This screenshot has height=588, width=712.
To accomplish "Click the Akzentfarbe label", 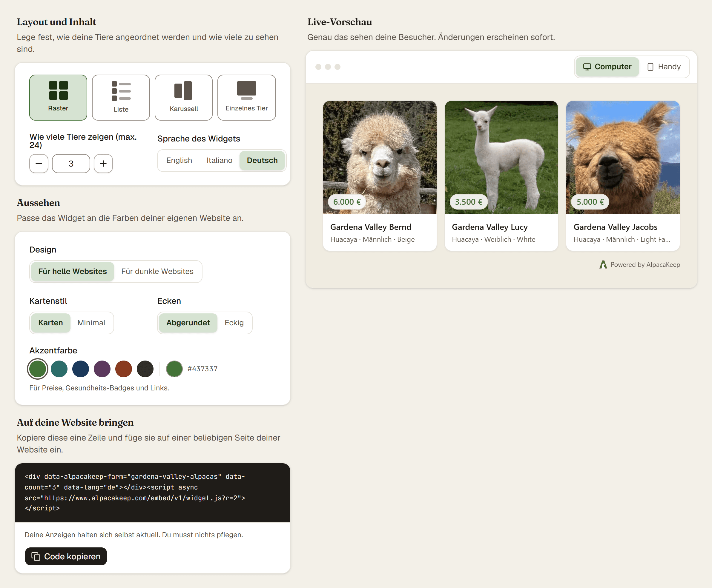I will coord(53,351).
